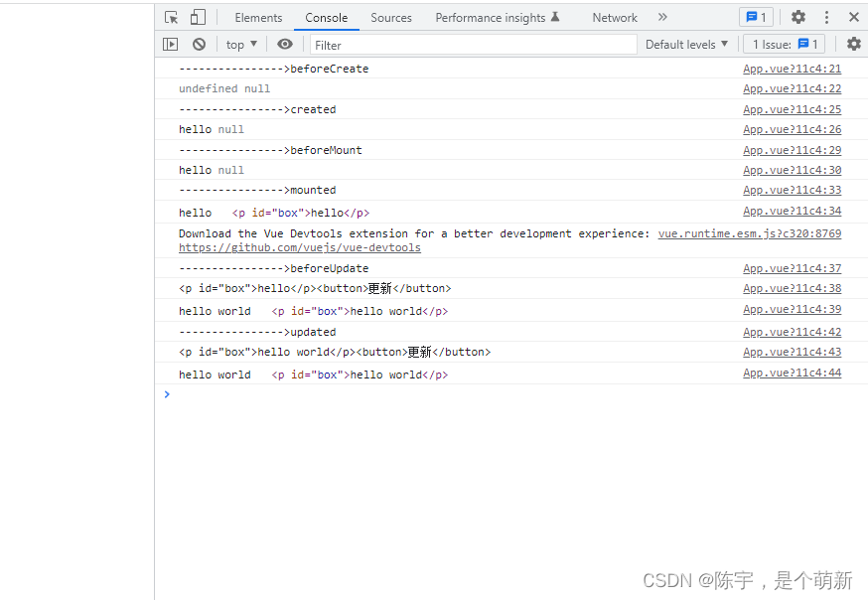Open the vue.runtime.esm.js?c320:8769 source link
The height and width of the screenshot is (600, 868).
[750, 233]
